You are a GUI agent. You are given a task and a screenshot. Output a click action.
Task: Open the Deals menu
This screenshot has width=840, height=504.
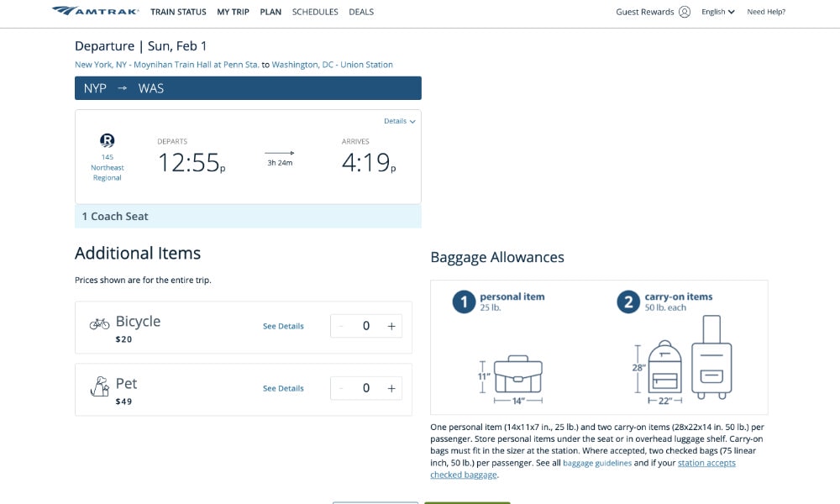coord(361,12)
